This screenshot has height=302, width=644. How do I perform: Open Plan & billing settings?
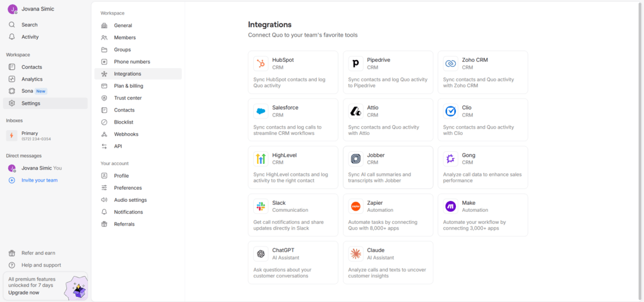click(138, 86)
